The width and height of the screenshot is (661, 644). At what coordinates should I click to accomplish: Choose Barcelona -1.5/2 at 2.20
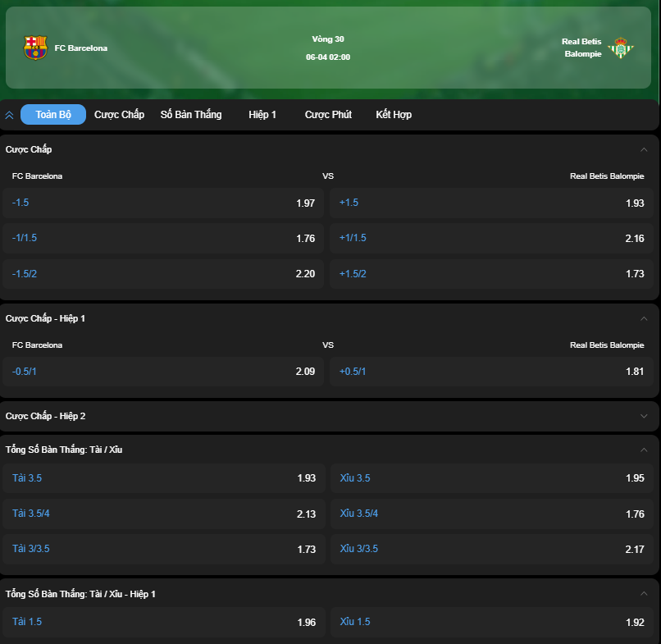[x=163, y=274]
